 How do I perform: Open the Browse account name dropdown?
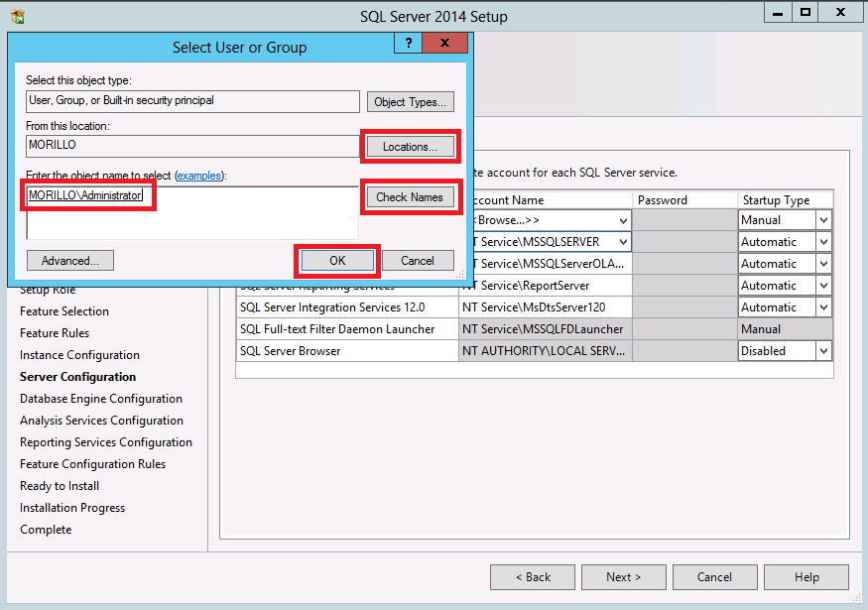click(623, 220)
